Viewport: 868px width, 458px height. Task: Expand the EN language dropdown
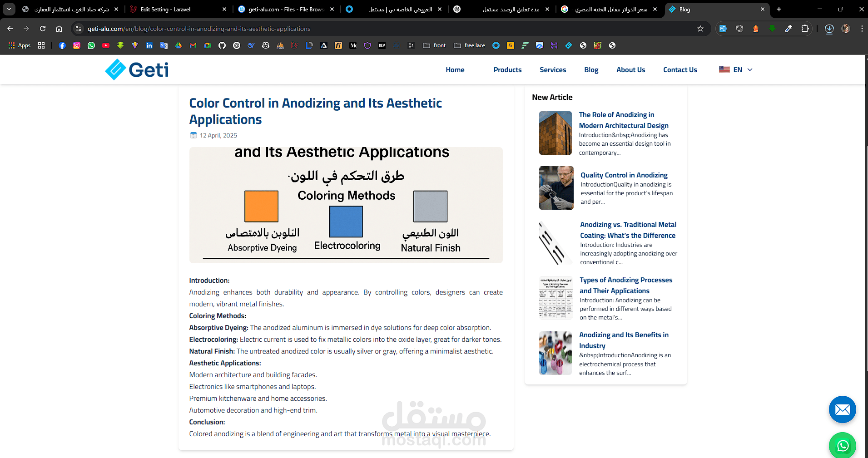click(x=736, y=69)
